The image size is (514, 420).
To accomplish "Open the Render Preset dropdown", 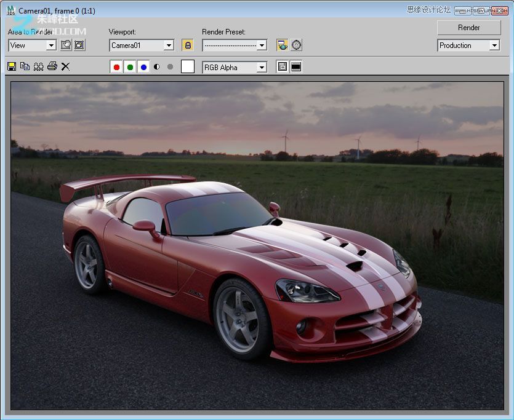I will pyautogui.click(x=262, y=46).
